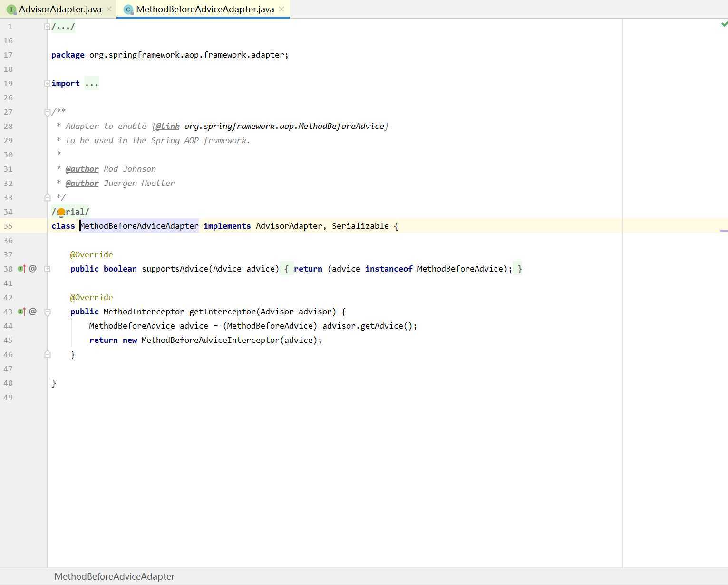Collapse the Javadoc comment at line 27
This screenshot has height=585, width=728.
click(47, 112)
